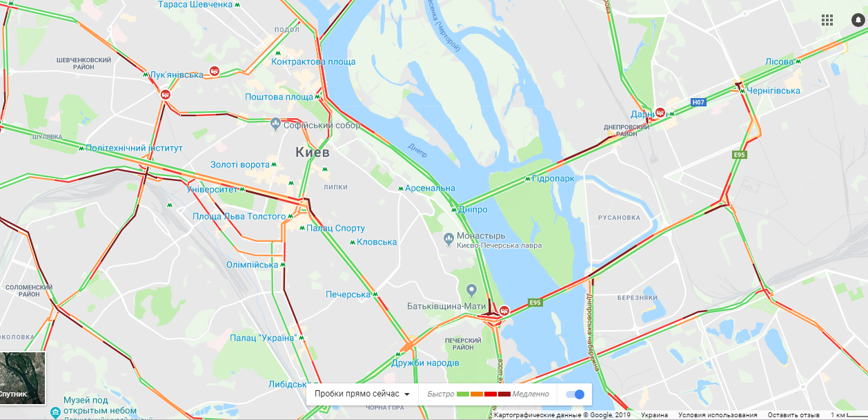Expand the Пробки прямо сейчас dropdown
The width and height of the screenshot is (868, 420).
362,394
